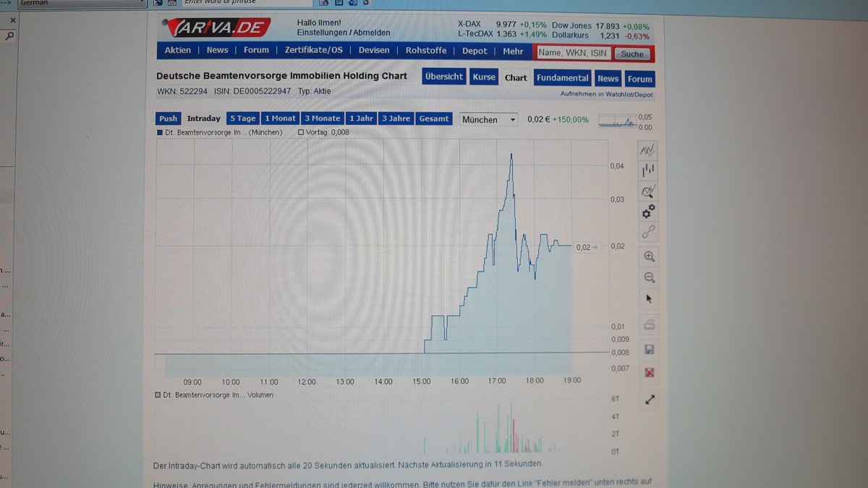
Task: Click the search magnifier in left sidebar
Action: [9, 35]
